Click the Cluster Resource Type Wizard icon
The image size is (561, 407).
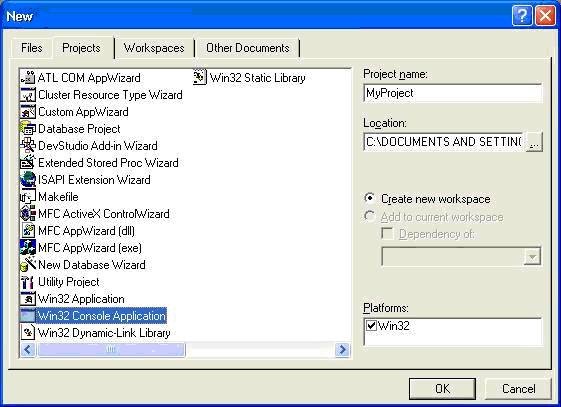28,95
